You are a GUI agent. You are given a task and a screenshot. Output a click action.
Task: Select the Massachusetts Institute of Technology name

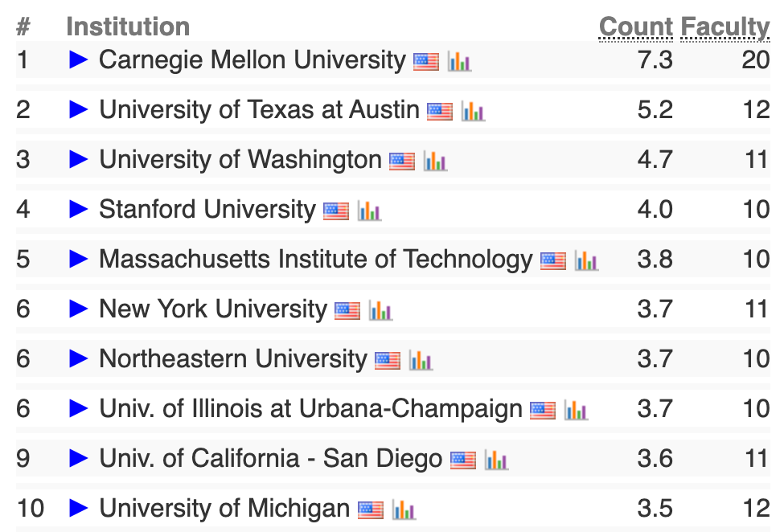click(315, 260)
